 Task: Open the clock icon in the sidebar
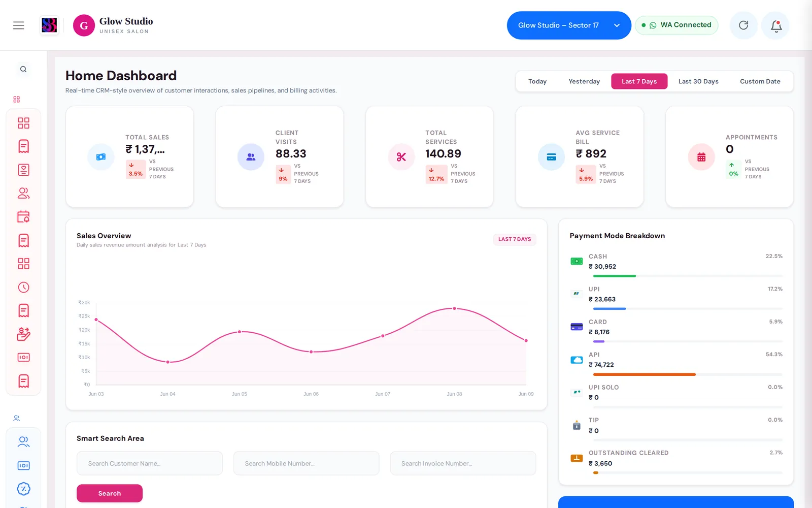tap(23, 287)
